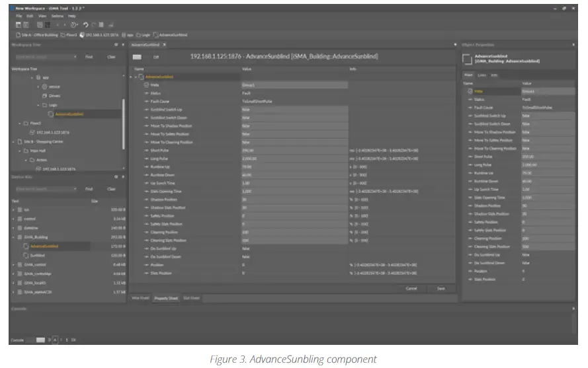Collapse AdvanceSunblind root row in property sheet
Viewport: 588px width, 368px height.
(x=136, y=77)
